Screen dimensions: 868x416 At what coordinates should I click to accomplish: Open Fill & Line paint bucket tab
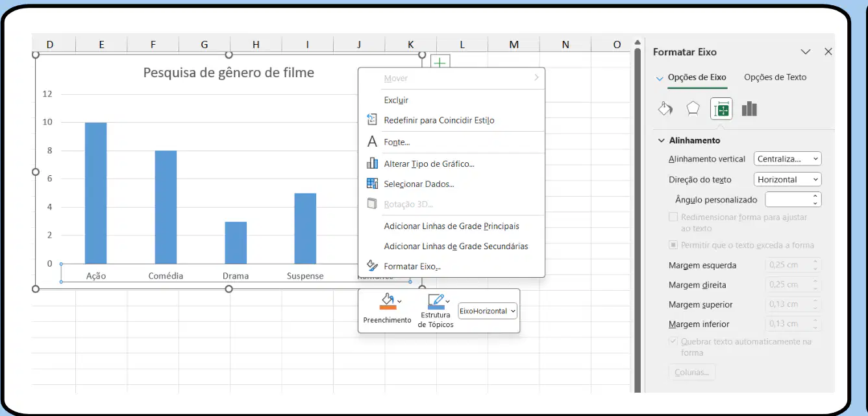[x=665, y=108]
